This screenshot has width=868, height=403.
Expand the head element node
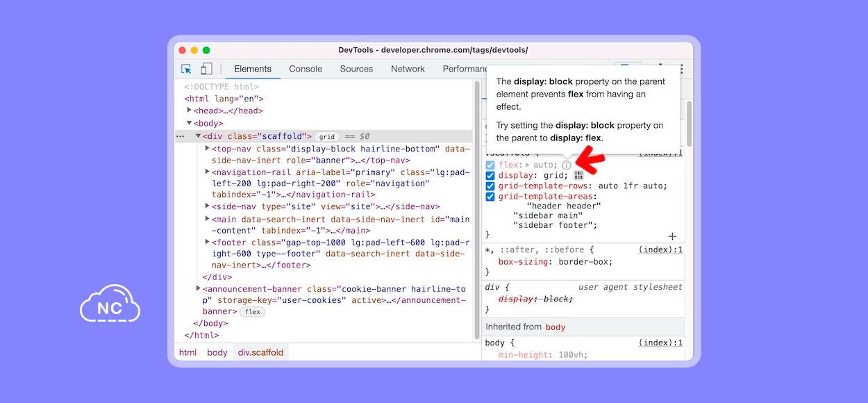point(189,110)
